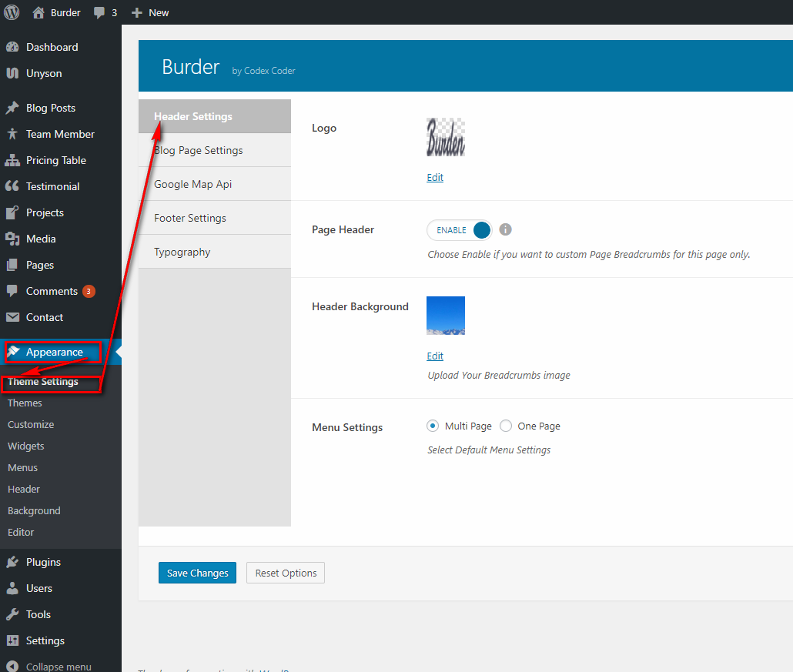
Task: Open the Google Map Api tab
Action: coord(215,184)
